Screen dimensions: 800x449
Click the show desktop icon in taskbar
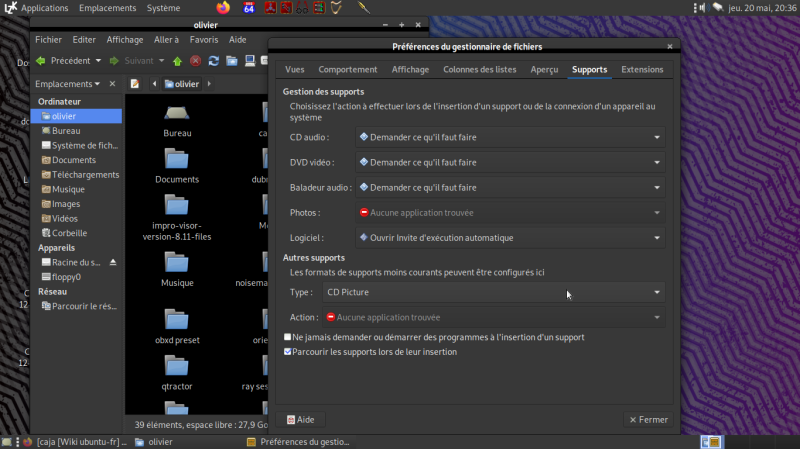7,442
